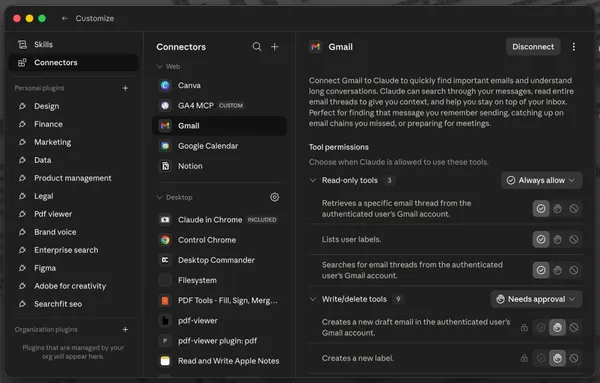Block the search email threads tool

pos(574,270)
